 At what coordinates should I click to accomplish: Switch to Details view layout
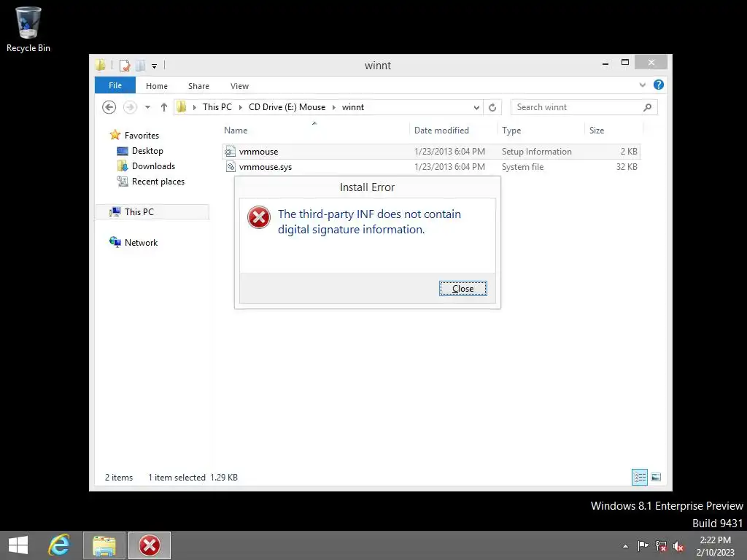click(x=639, y=477)
